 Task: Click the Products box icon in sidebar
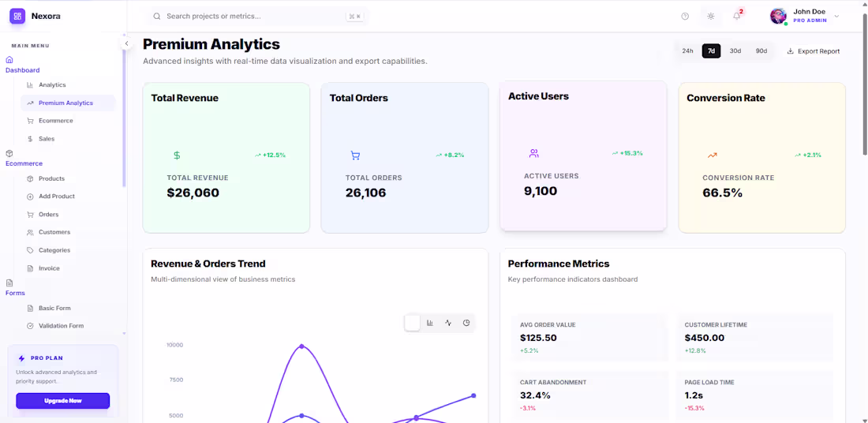[x=30, y=179]
